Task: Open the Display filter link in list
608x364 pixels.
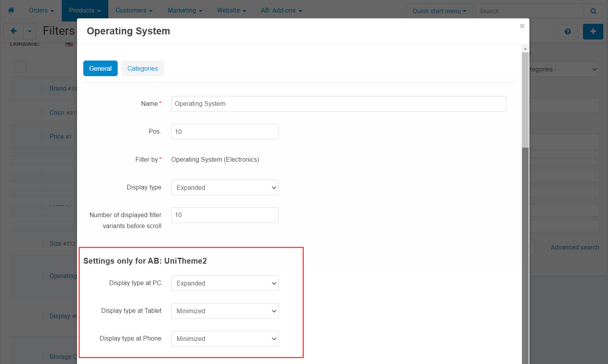Action: tap(60, 316)
